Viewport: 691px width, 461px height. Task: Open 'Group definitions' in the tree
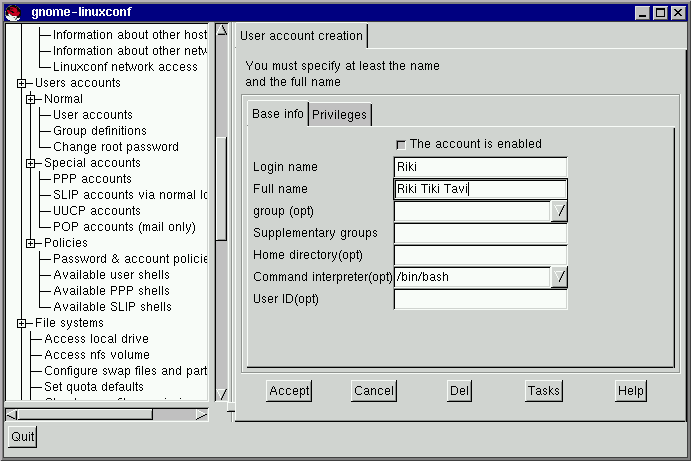[x=100, y=131]
